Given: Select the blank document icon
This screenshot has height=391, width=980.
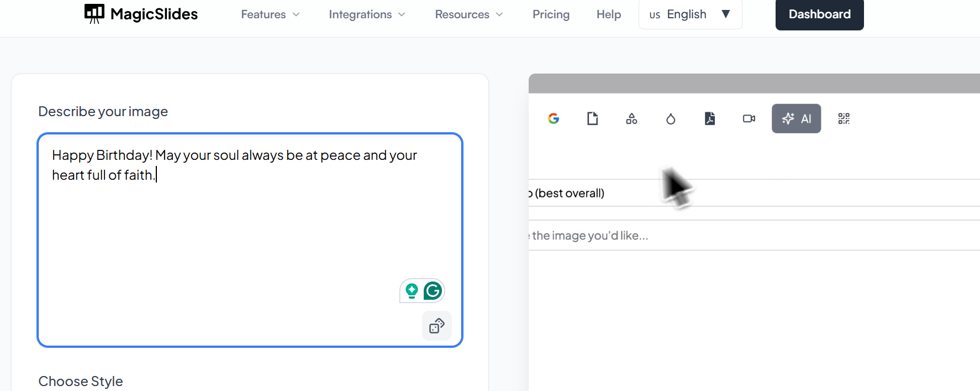Looking at the screenshot, I should [x=592, y=118].
